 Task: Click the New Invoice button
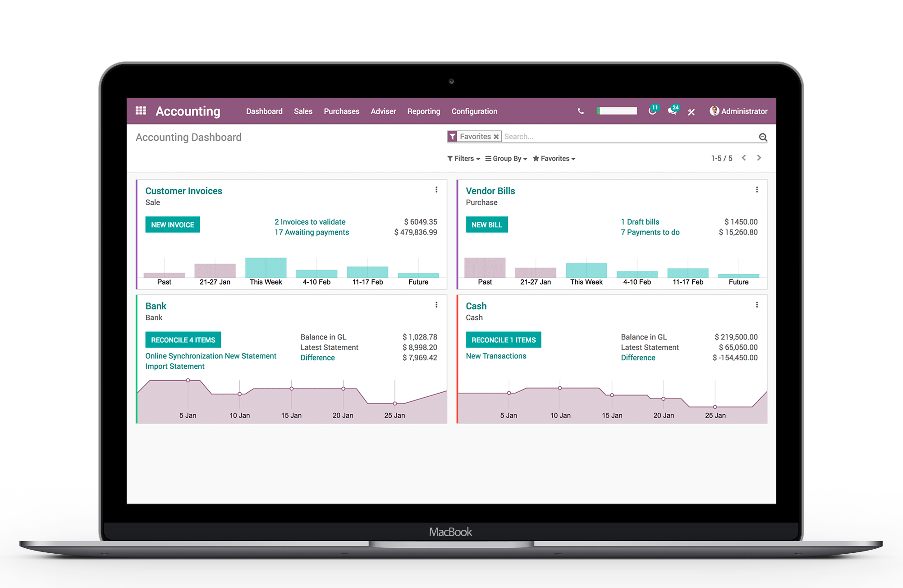click(x=172, y=225)
